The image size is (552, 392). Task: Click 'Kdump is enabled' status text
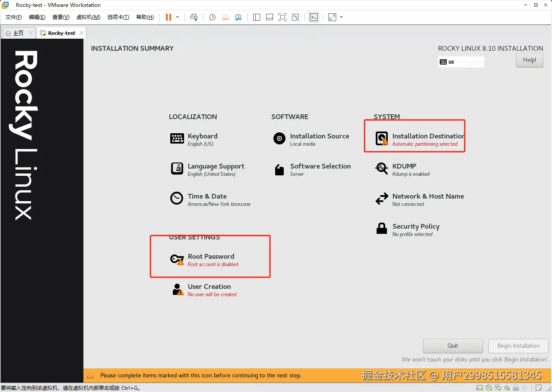pyautogui.click(x=411, y=174)
